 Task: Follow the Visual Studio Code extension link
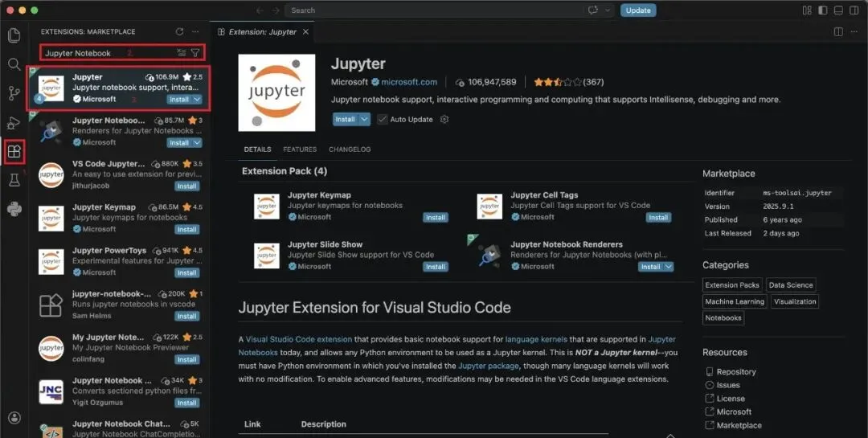tap(299, 339)
